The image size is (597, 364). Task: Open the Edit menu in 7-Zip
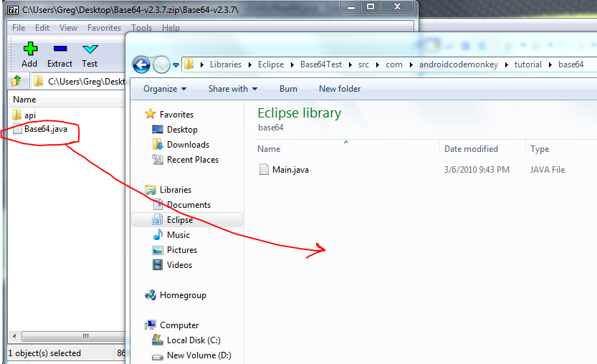pos(42,28)
